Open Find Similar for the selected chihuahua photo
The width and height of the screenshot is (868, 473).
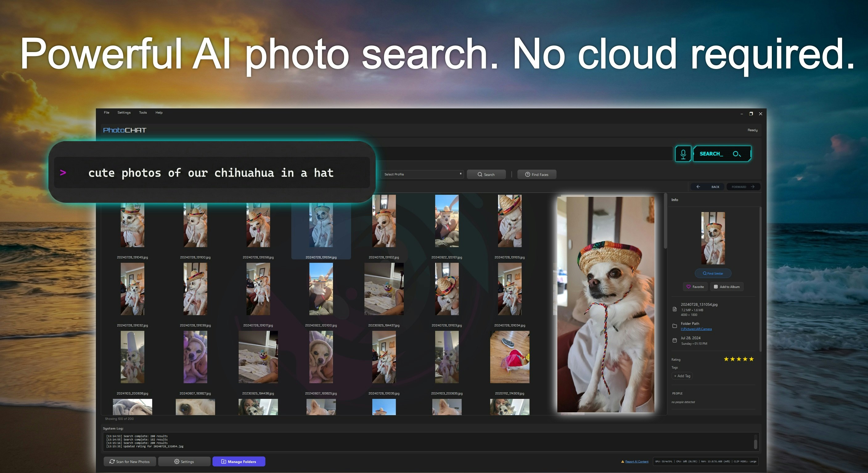(713, 273)
